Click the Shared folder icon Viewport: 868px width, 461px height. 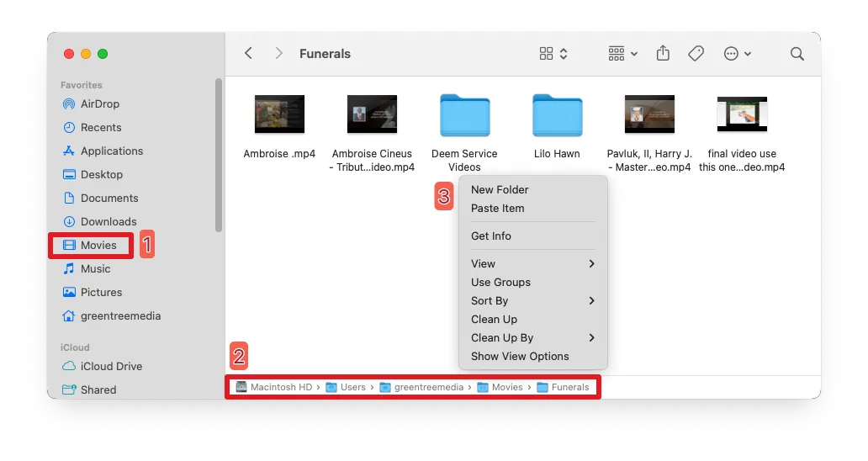(x=69, y=389)
